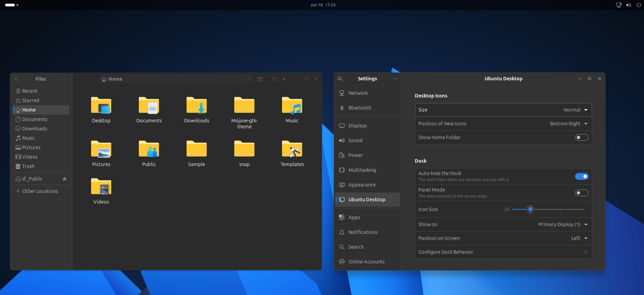
Task: Eject the sf_Public drive
Action: 65,179
